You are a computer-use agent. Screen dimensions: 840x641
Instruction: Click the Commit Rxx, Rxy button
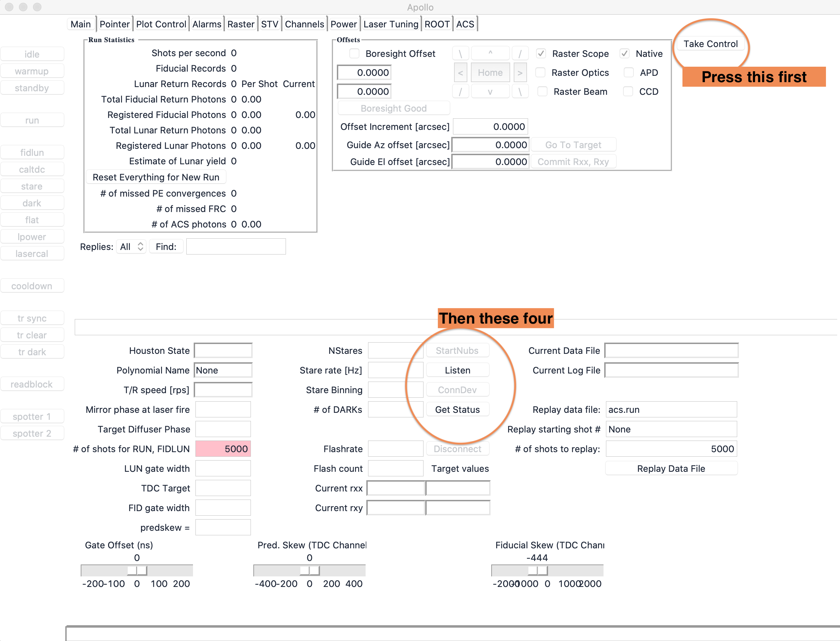pyautogui.click(x=573, y=162)
